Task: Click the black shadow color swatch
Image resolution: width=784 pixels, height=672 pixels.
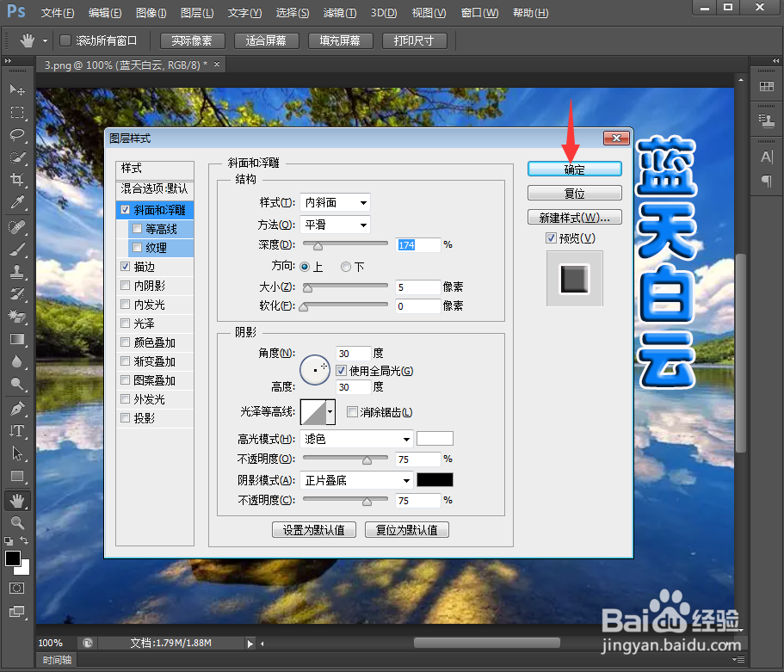Action: pyautogui.click(x=435, y=480)
